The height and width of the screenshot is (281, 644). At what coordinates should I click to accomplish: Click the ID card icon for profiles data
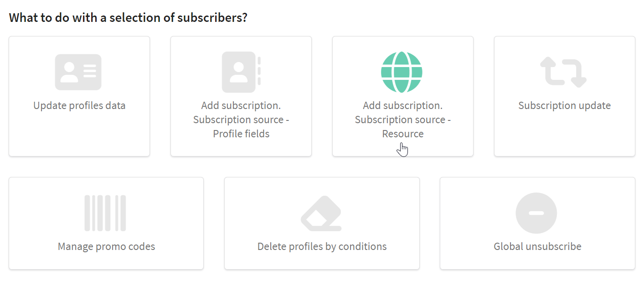click(78, 72)
